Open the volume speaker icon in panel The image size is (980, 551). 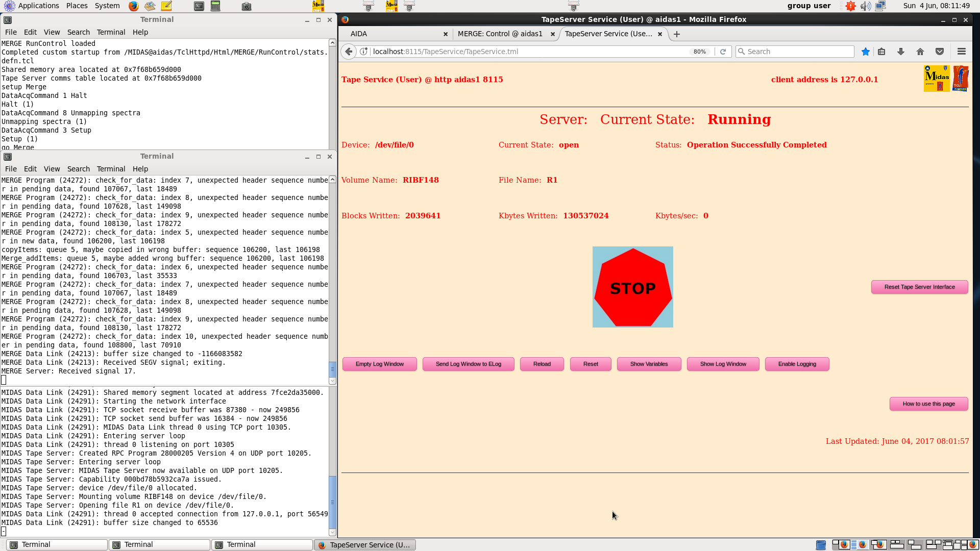pos(865,6)
